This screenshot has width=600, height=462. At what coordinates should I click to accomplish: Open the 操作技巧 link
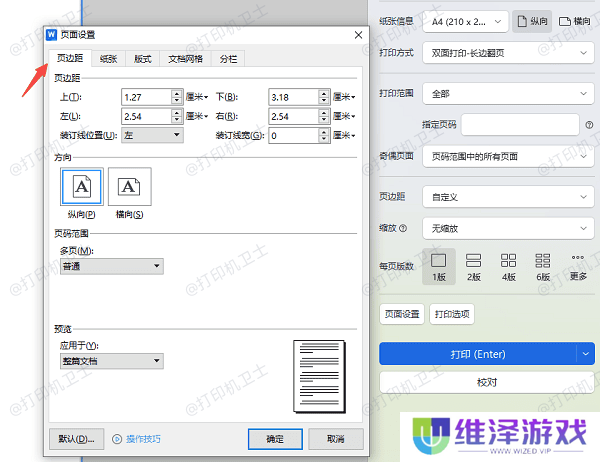(143, 439)
